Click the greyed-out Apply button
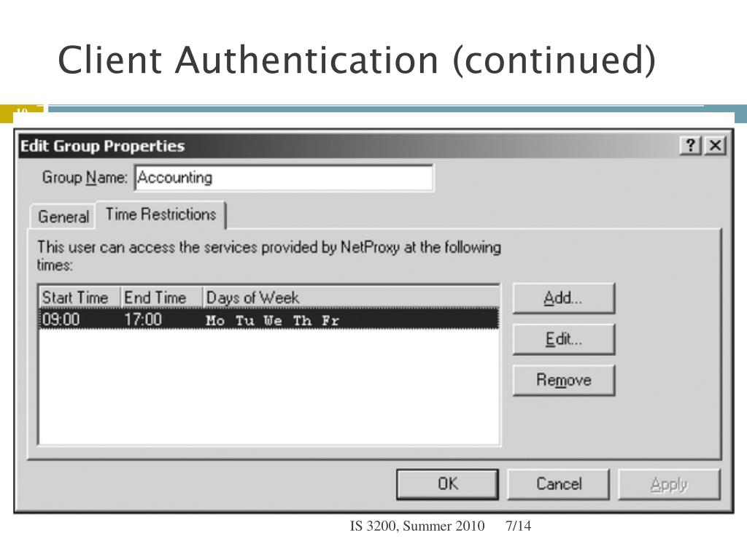Screen dimensions: 747x560 point(669,484)
